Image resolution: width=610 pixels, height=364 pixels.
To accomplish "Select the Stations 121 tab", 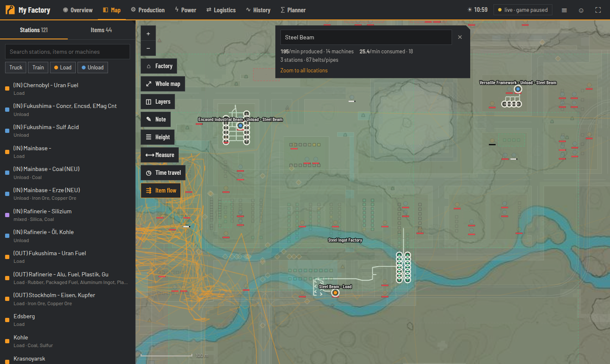I will pos(34,30).
